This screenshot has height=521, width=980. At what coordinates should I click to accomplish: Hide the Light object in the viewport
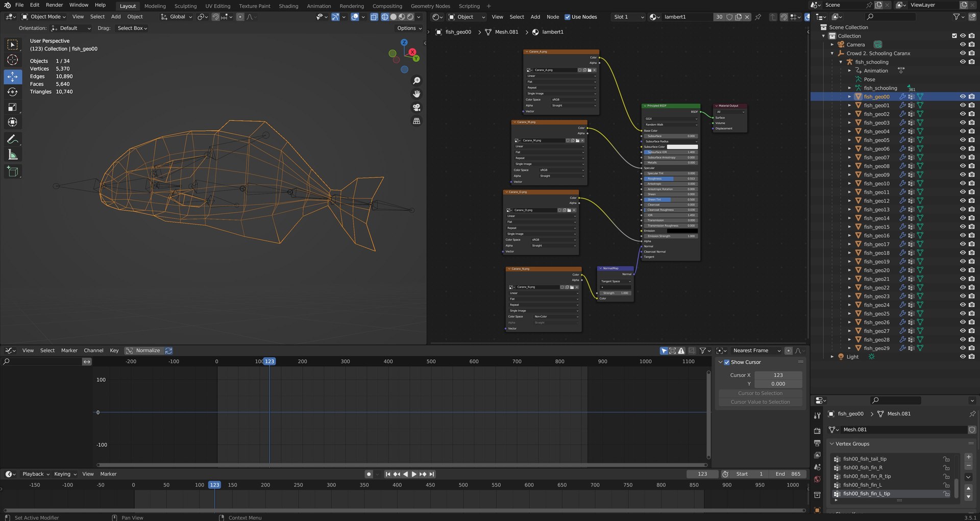pos(963,357)
